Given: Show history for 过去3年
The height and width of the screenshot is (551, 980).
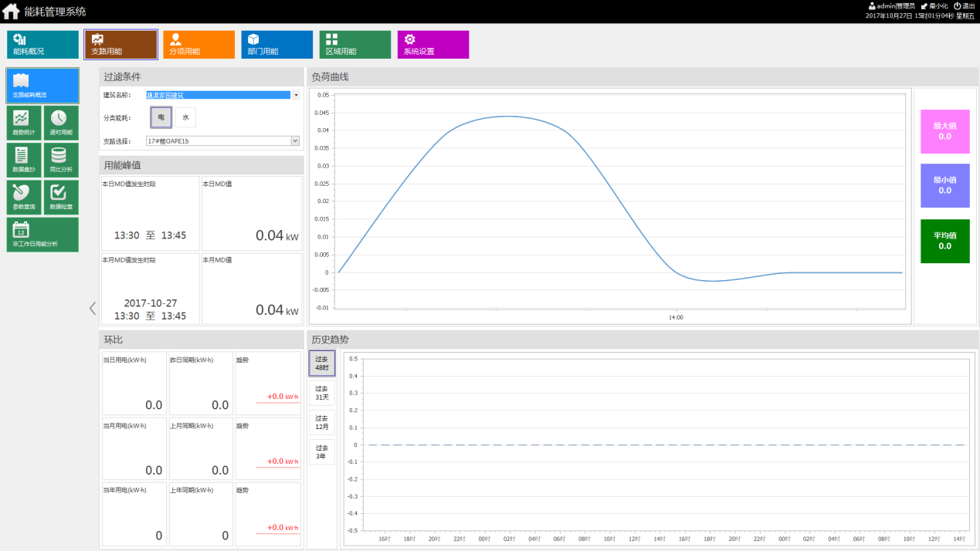Looking at the screenshot, I should (x=322, y=451).
